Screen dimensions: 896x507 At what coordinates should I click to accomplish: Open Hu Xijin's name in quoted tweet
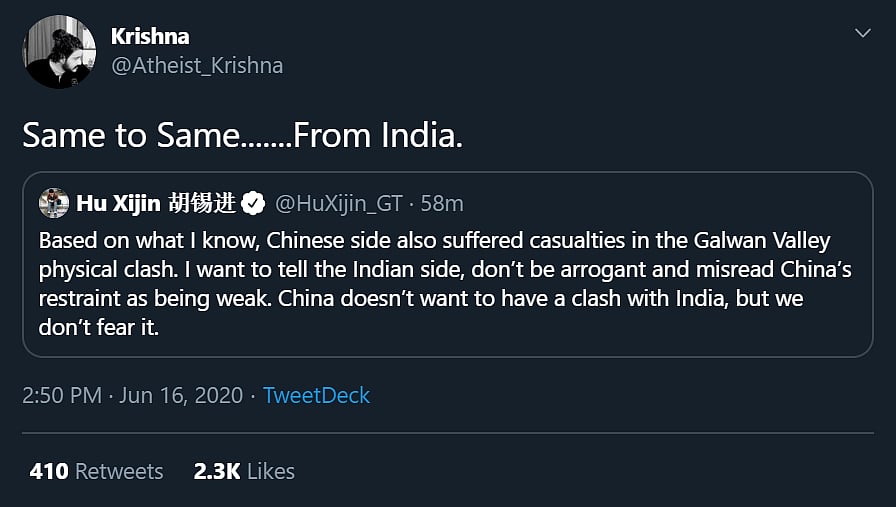tap(119, 203)
